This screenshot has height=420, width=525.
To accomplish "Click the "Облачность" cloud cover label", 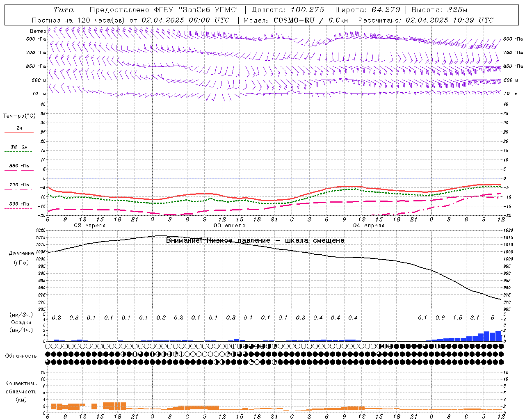I will tap(21, 356).
